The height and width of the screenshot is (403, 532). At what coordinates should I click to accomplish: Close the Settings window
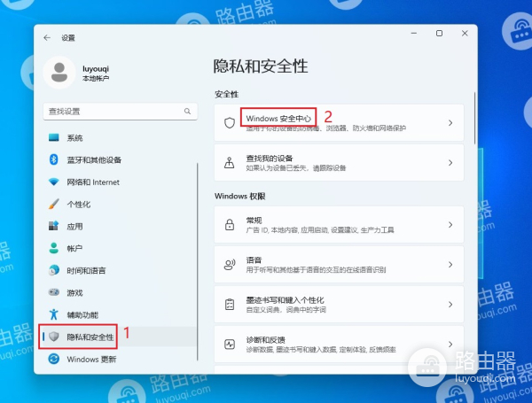pyautogui.click(x=465, y=34)
